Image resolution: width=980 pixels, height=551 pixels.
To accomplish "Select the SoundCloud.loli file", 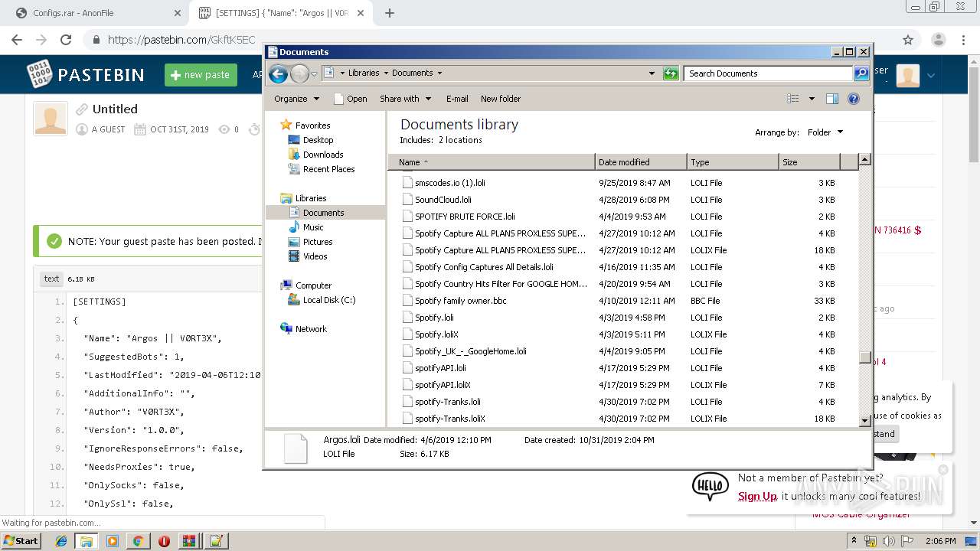I will [x=443, y=200].
